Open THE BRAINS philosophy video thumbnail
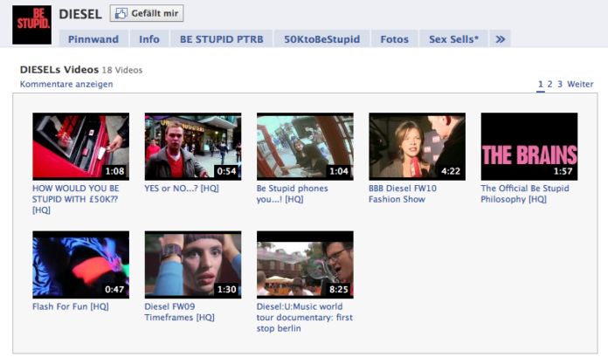 [x=529, y=146]
